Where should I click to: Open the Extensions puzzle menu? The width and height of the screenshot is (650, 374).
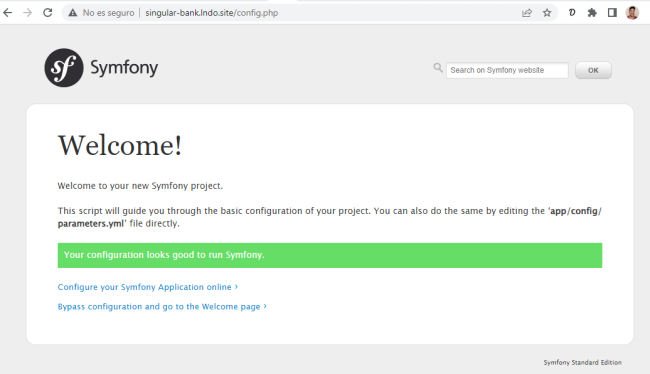tap(592, 13)
